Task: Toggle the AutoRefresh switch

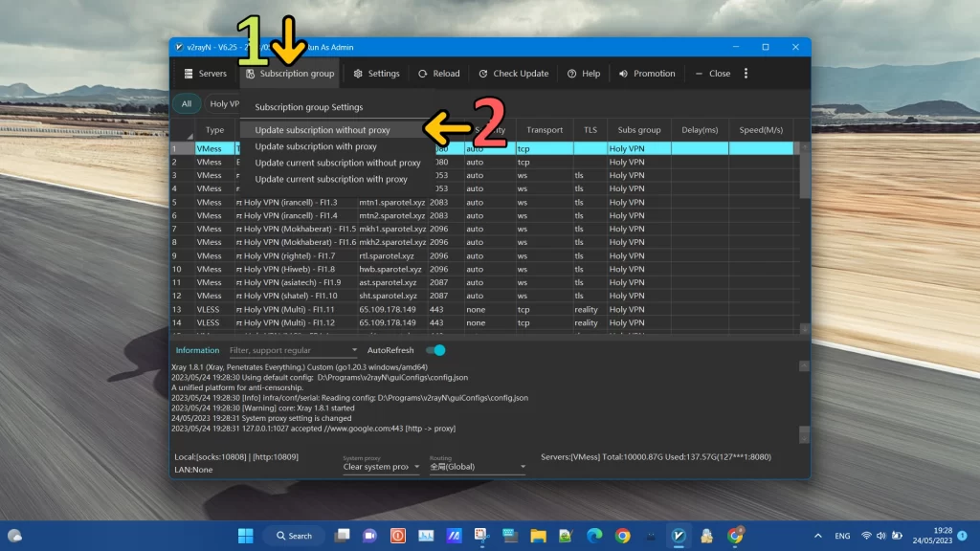Action: point(434,350)
